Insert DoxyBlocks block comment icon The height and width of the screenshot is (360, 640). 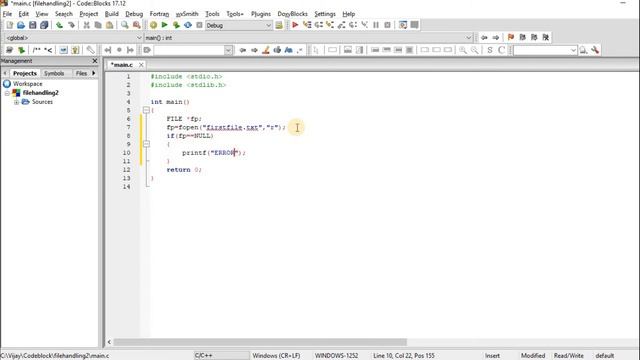pos(36,50)
